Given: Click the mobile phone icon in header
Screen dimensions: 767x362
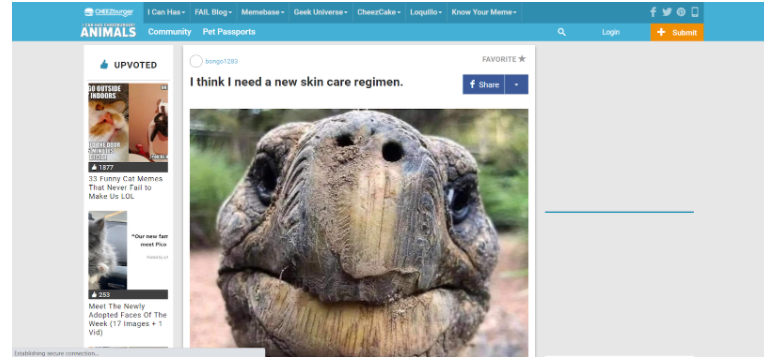Looking at the screenshot, I should pyautogui.click(x=695, y=12).
